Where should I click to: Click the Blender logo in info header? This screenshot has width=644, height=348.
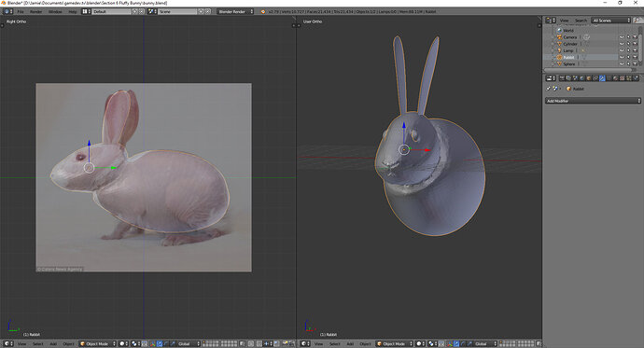263,11
